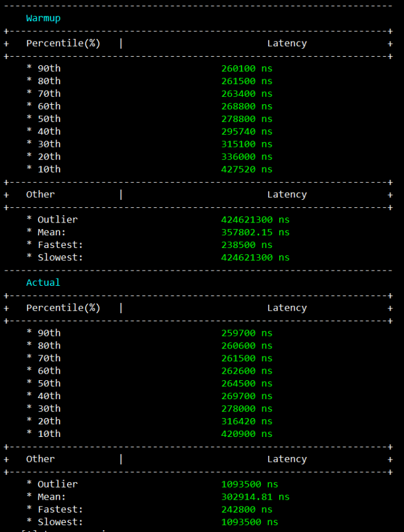Select the value "260100 ns"
This screenshot has width=404, height=532.
tap(247, 68)
